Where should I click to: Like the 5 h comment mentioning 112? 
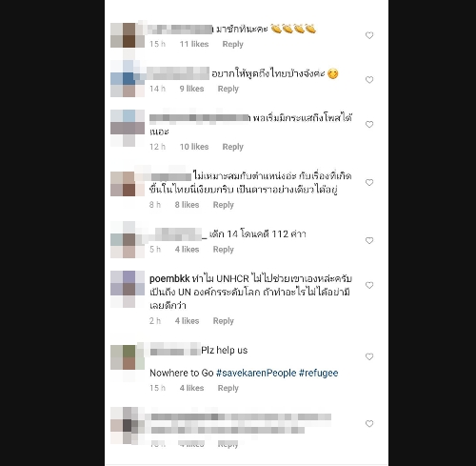tap(369, 240)
